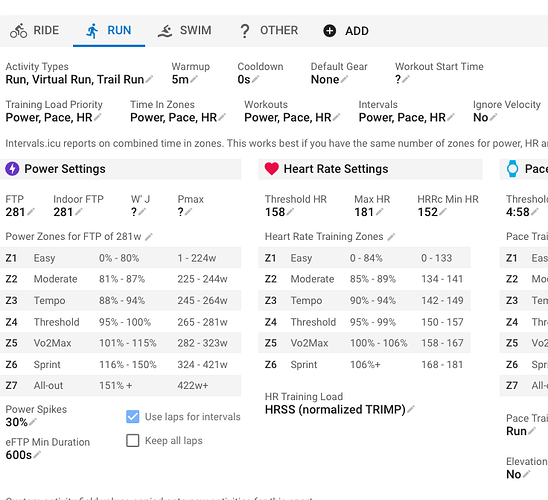Click pencil icon next to Threshold HR
Image resolution: width=548 pixels, height=500 pixels.
tap(290, 212)
